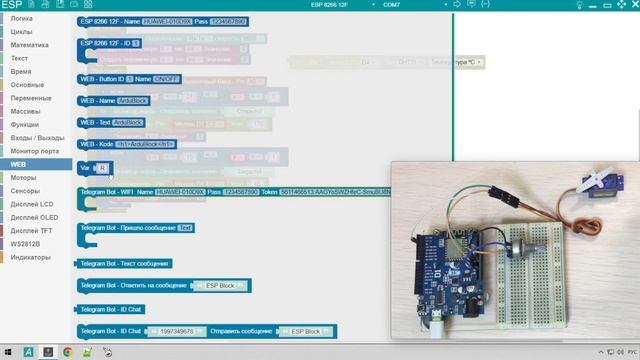The image size is (640, 360).
Task: Click the four-squares blocks icon in toolbar
Action: [x=88, y=4]
